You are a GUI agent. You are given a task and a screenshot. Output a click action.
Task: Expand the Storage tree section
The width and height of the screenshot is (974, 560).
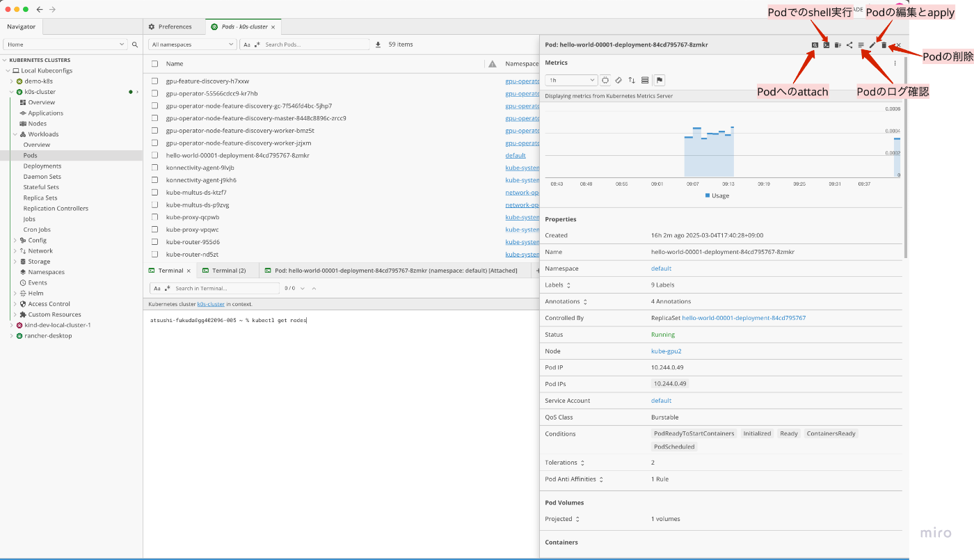point(15,262)
